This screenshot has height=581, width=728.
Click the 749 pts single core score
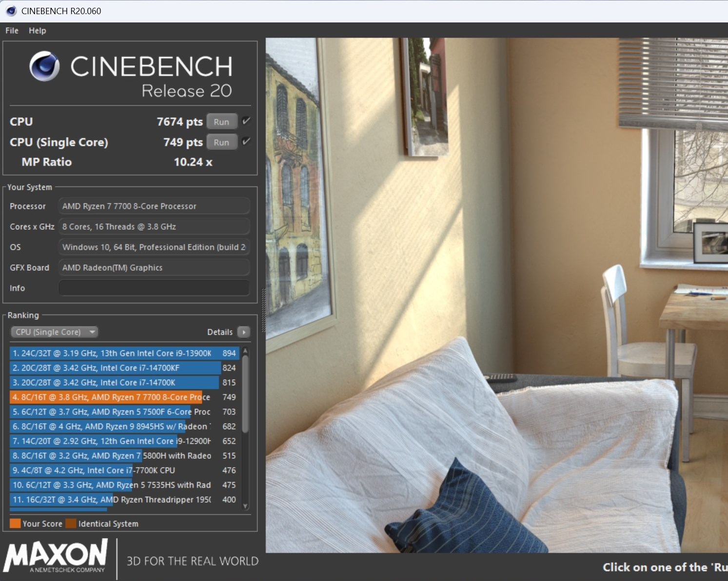pos(183,142)
